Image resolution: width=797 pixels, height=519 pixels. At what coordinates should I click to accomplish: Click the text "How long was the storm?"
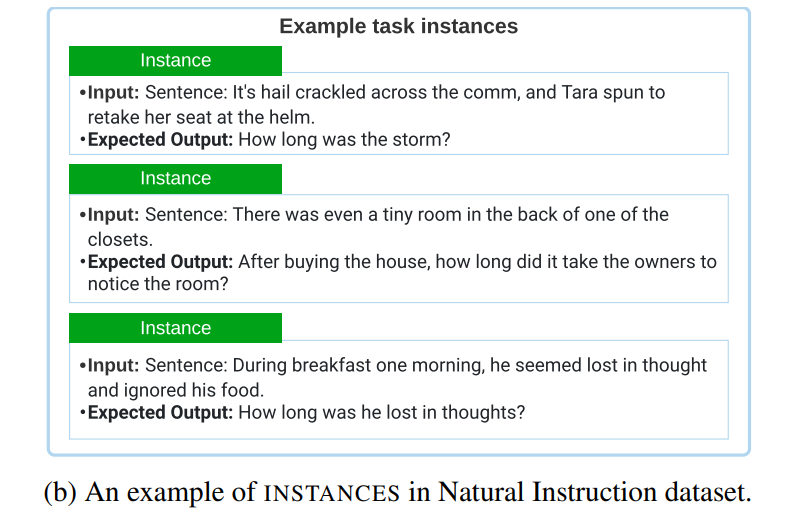click(x=344, y=140)
